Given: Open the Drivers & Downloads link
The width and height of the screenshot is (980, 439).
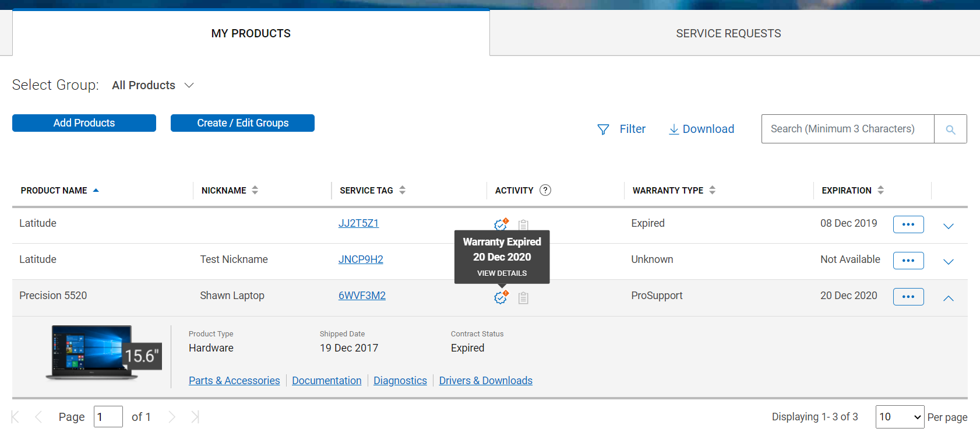Looking at the screenshot, I should pyautogui.click(x=486, y=381).
